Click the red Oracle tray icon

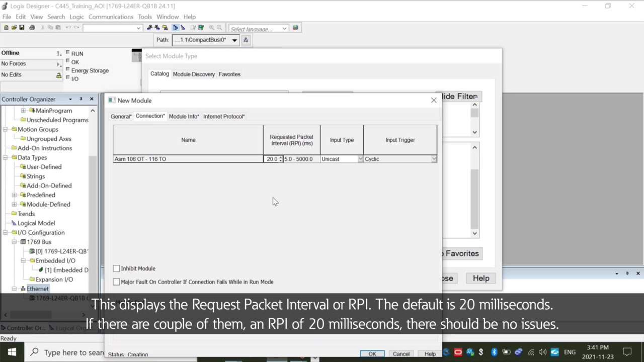[x=458, y=352]
